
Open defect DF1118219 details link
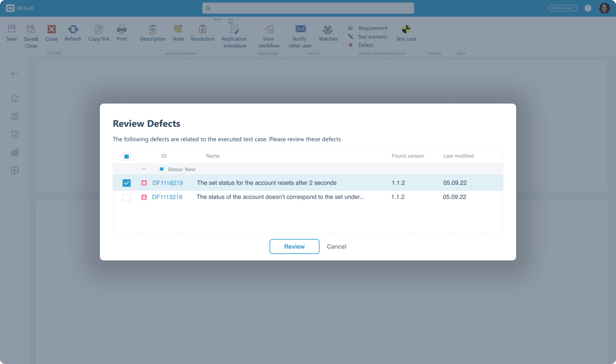coord(168,183)
